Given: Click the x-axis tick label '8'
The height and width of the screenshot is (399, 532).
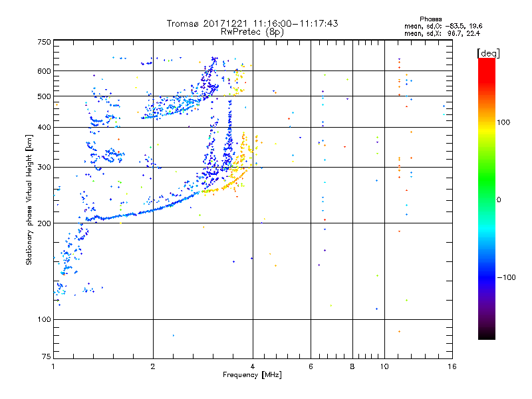Looking at the screenshot, I should pos(352,366).
